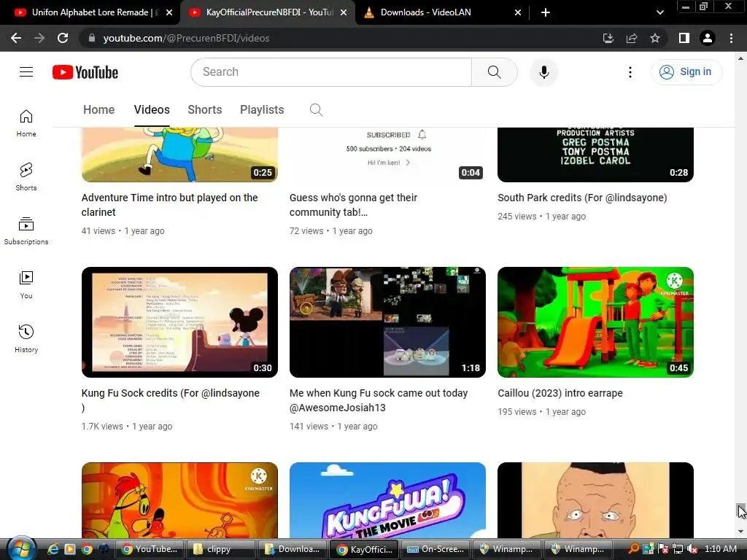The image size is (747, 560).
Task: Reload the page with refresh icon
Action: [x=63, y=38]
